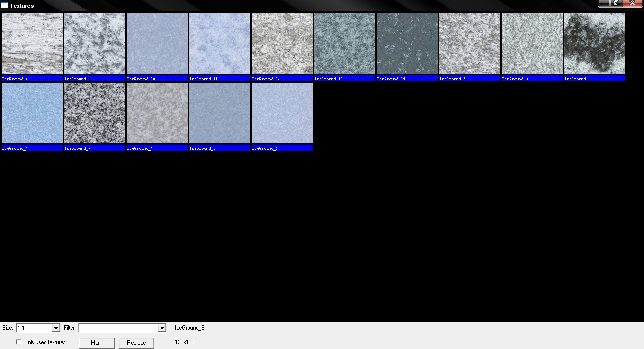
Task: Pick the IceGround_3 texture
Action: (532, 44)
